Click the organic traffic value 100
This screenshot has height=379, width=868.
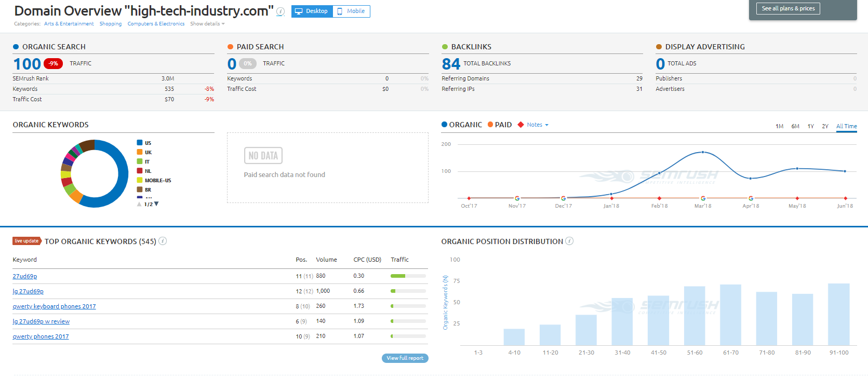(27, 64)
